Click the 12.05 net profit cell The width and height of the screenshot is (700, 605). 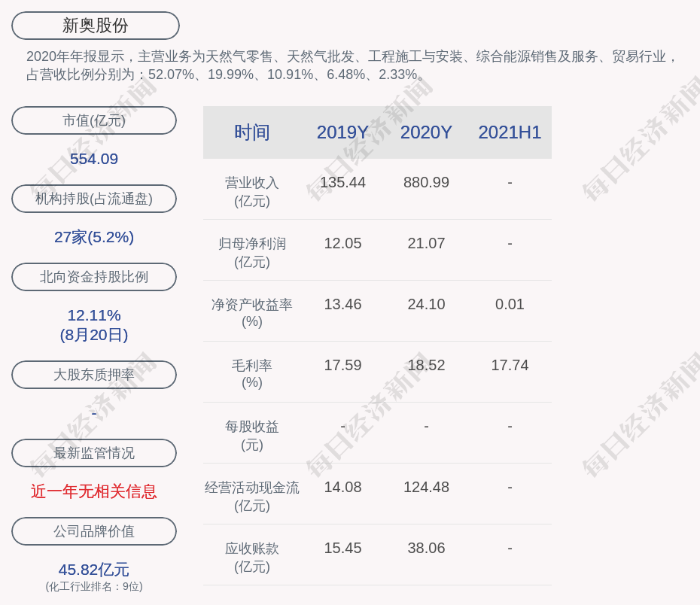(x=343, y=244)
